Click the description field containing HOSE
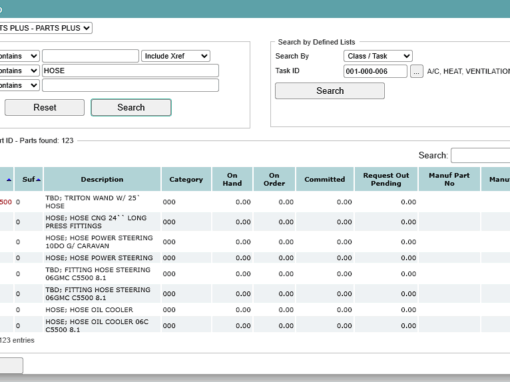Viewport: 510px width, 382px height. (130, 71)
